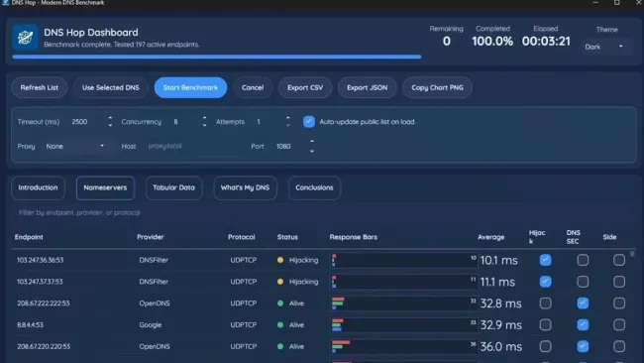Increase Attempts with up arrow
Screen dimensions: 644x363
[288, 118]
